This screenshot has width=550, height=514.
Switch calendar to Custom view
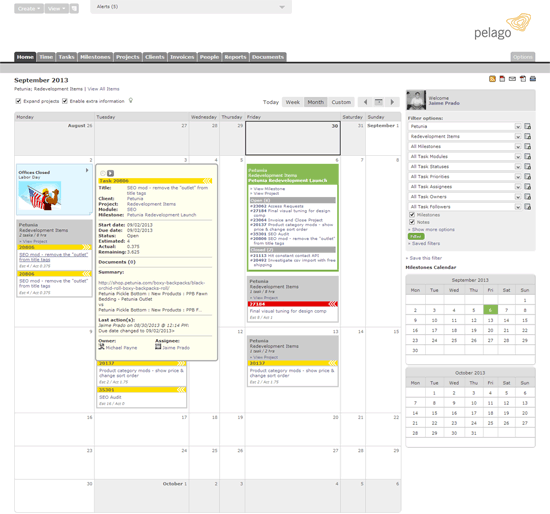pos(341,102)
